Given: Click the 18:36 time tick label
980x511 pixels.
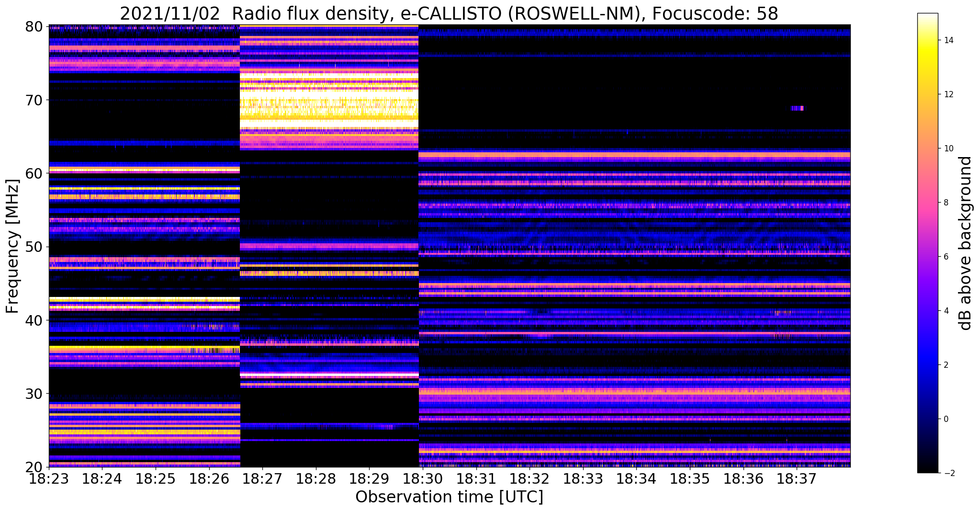Looking at the screenshot, I should pyautogui.click(x=743, y=478).
